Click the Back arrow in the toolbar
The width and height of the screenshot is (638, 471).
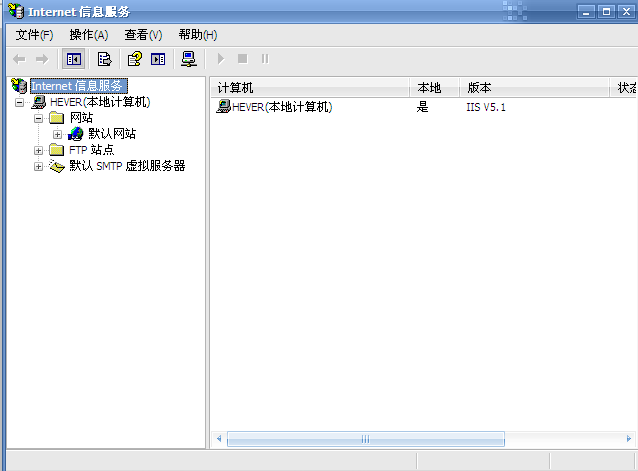(x=19, y=59)
